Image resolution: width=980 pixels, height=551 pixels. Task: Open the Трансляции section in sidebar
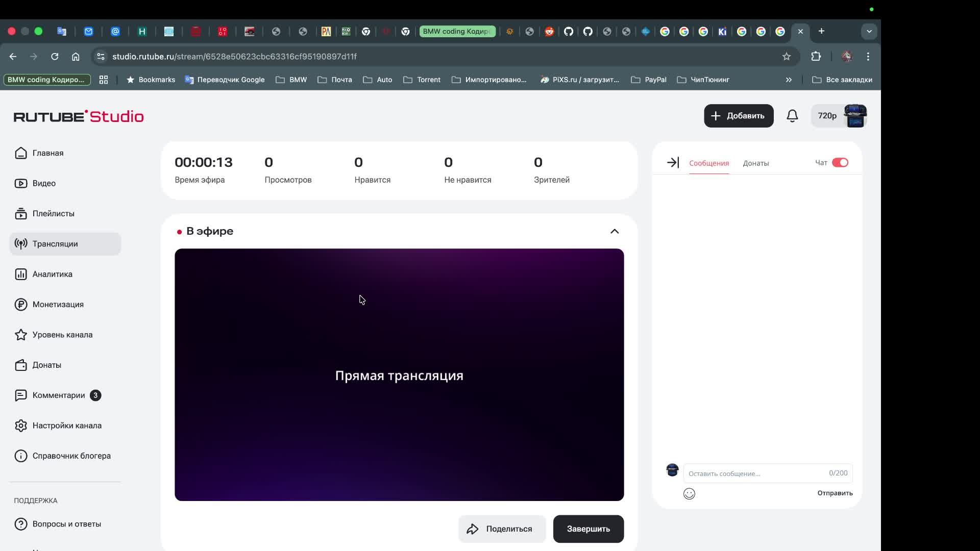tap(56, 244)
